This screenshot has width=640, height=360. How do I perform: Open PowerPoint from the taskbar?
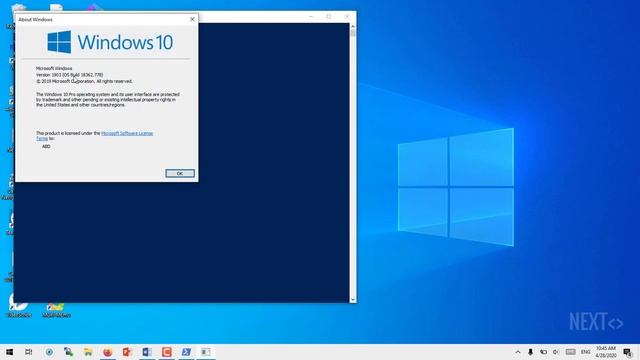[x=127, y=352]
